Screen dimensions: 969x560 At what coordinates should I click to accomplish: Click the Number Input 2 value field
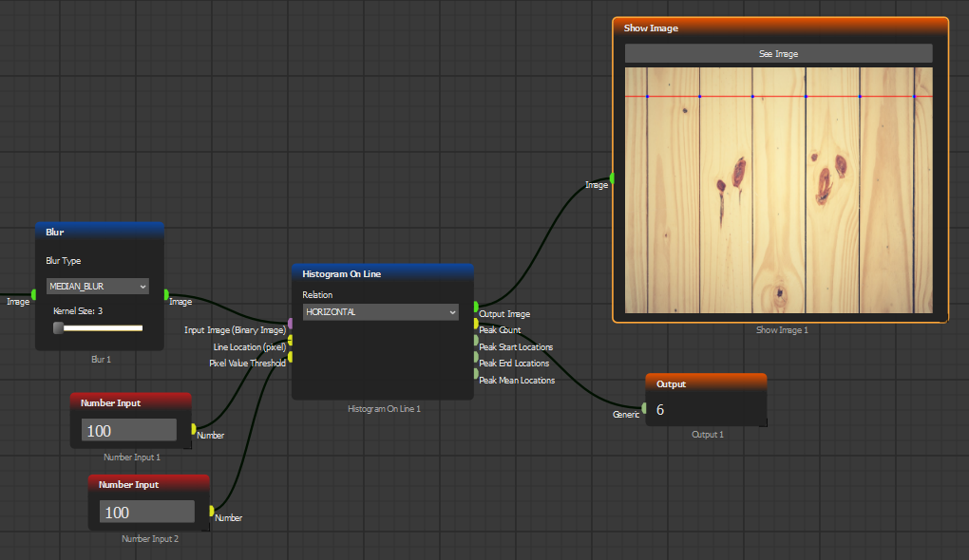tap(146, 513)
